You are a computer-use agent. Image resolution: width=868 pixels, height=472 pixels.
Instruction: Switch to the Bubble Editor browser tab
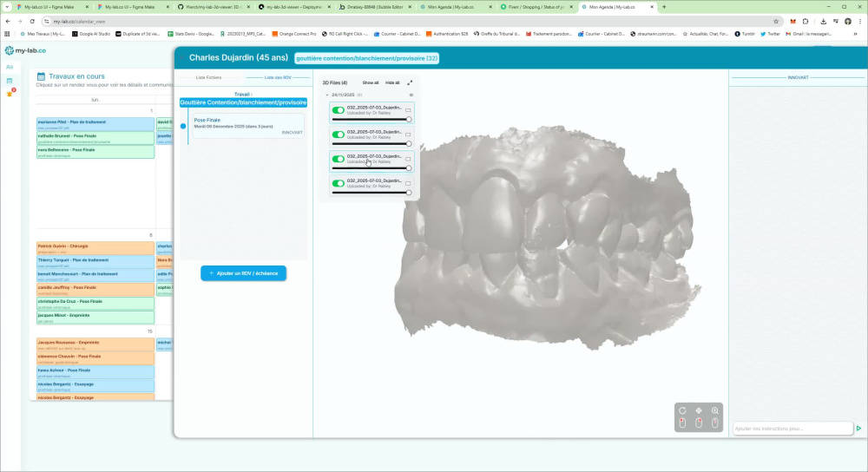pyautogui.click(x=374, y=7)
